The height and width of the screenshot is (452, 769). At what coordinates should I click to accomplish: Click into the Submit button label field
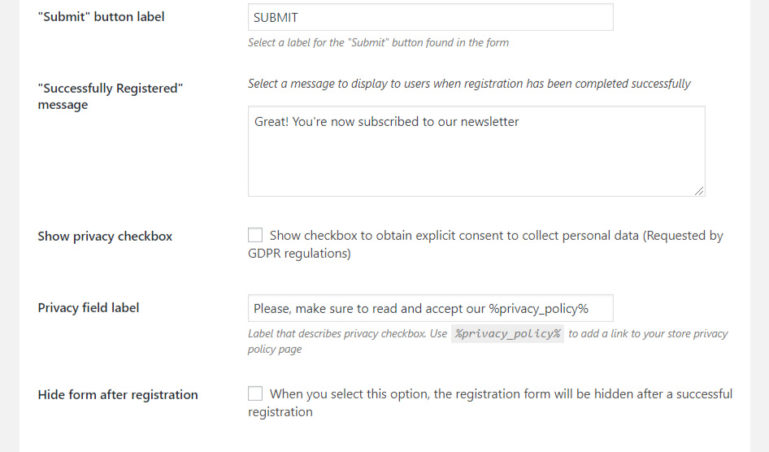[x=430, y=17]
